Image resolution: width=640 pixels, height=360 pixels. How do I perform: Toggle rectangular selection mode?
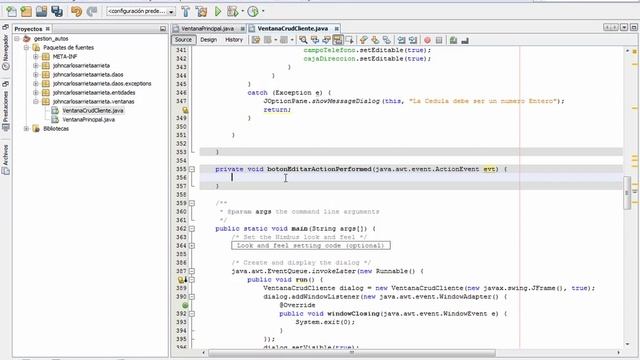pos(349,40)
